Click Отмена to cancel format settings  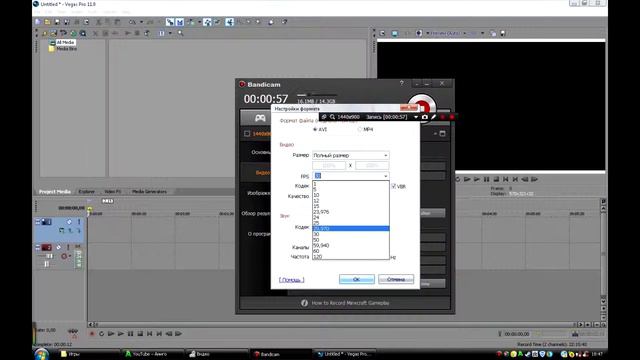[x=396, y=279]
